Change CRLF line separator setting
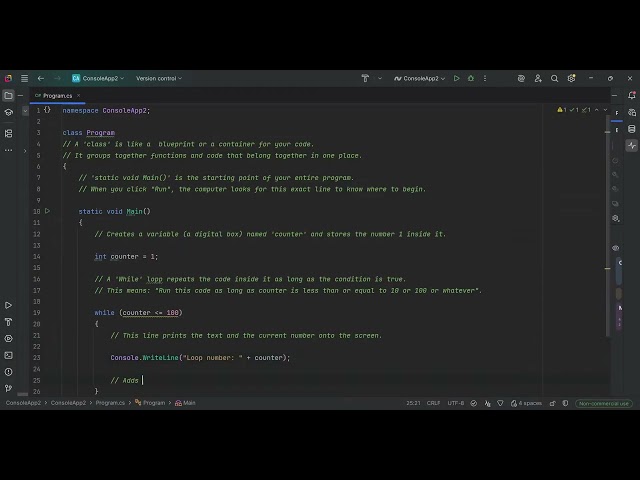The width and height of the screenshot is (640, 480). point(433,403)
